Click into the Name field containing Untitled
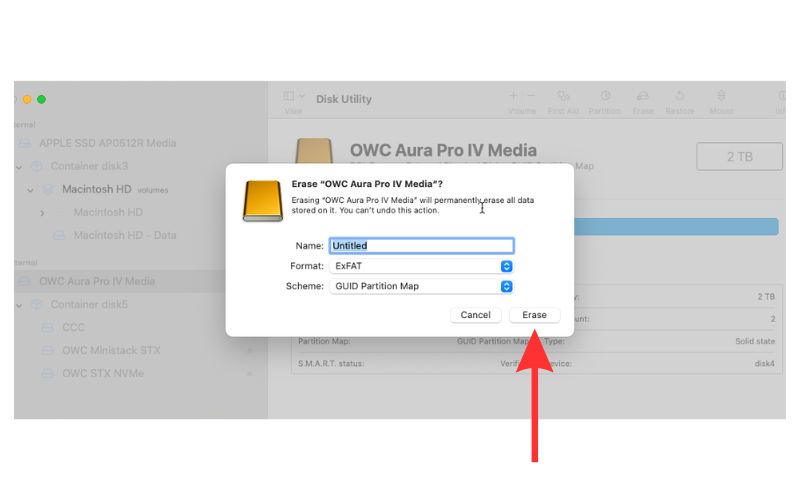The width and height of the screenshot is (800, 500). coord(421,245)
